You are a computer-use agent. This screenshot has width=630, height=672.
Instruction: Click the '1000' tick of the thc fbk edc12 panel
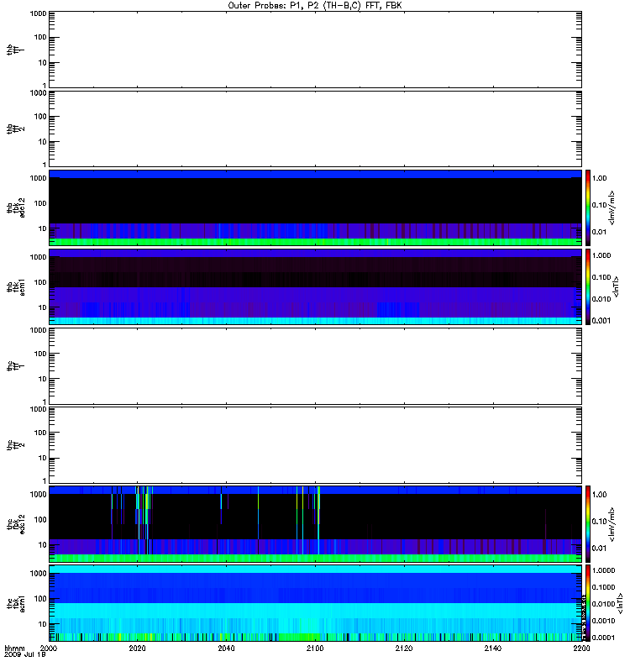coord(38,495)
